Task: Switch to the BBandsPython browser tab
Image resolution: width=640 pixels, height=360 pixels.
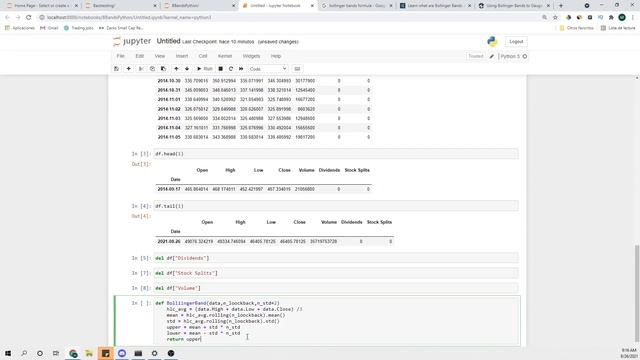Action: point(199,6)
